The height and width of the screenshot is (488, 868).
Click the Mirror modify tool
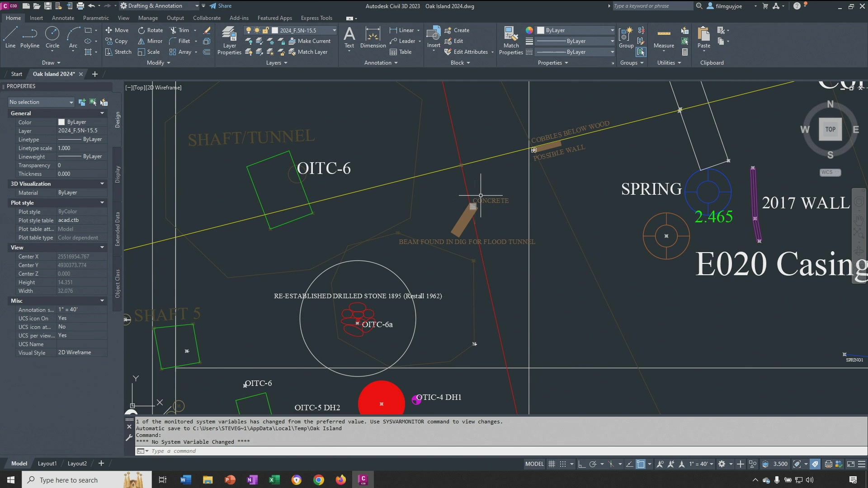150,41
